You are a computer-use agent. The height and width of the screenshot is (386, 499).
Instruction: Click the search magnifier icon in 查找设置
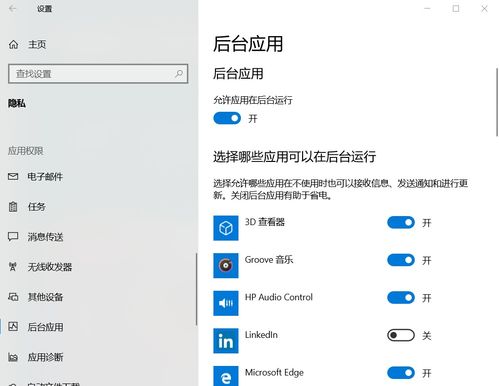tap(179, 74)
